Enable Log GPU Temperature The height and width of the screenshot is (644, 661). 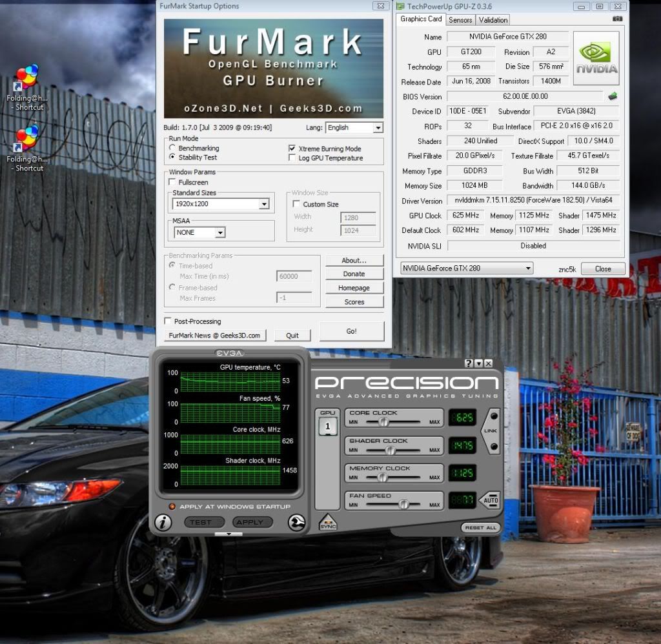(292, 157)
